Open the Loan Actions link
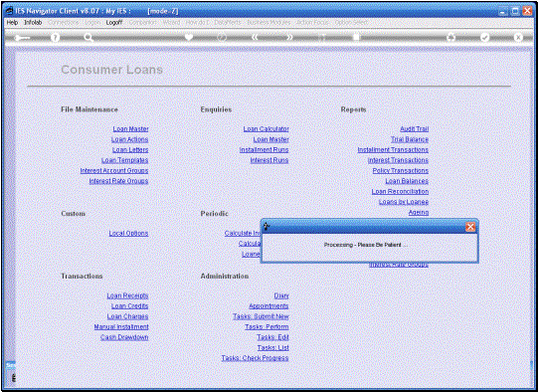The image size is (538, 392). pos(129,139)
